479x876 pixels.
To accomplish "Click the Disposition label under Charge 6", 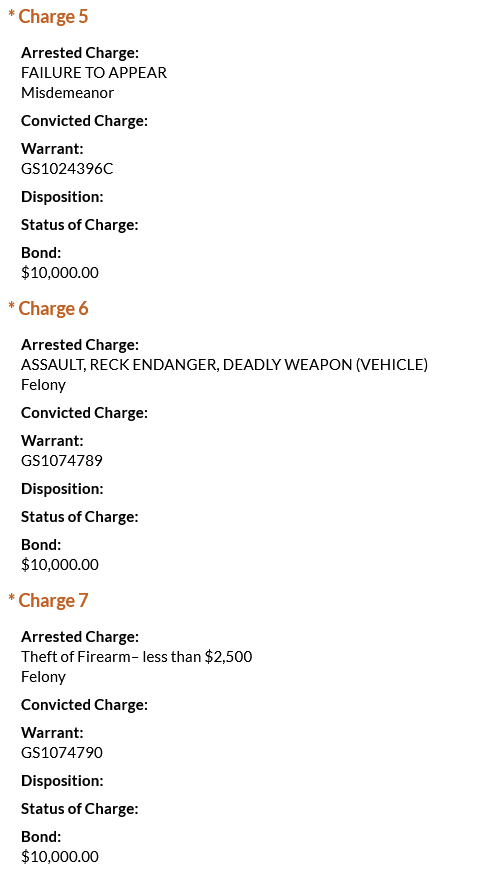I will [x=62, y=489].
